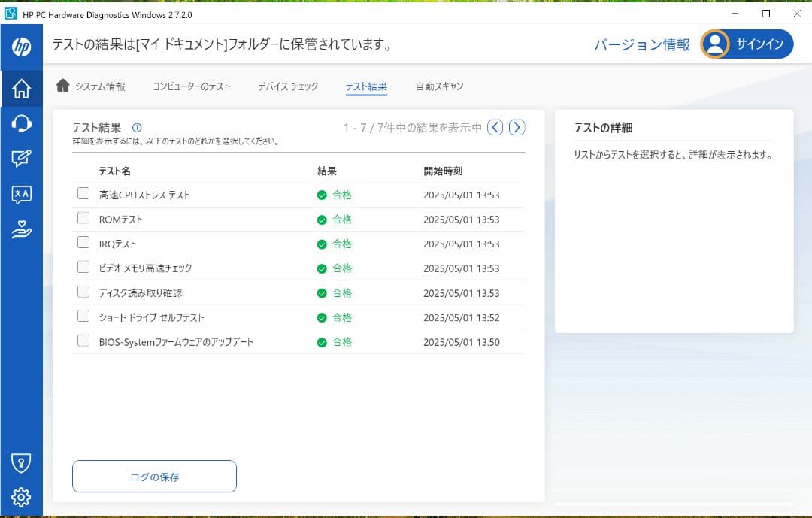Image resolution: width=812 pixels, height=518 pixels.
Task: Select the heart-in-hand care icon
Action: [21, 230]
